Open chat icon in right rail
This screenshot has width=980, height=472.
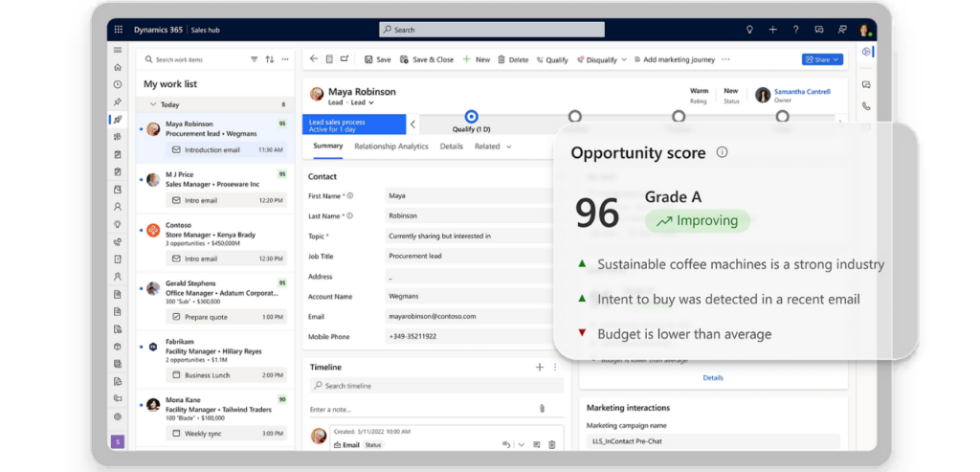tap(865, 84)
